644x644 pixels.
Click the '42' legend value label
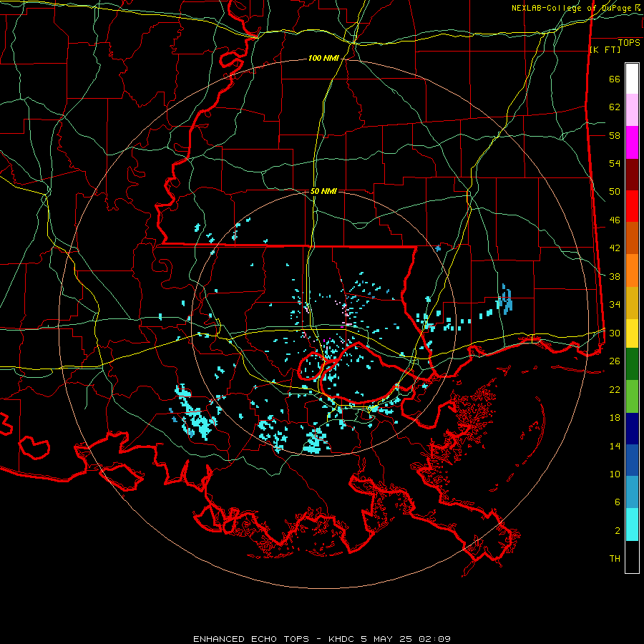[x=615, y=248]
